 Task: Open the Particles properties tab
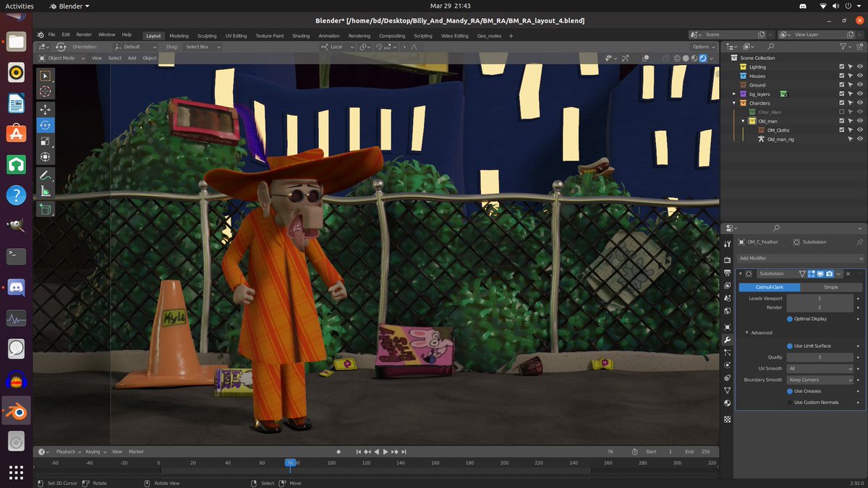click(x=728, y=352)
